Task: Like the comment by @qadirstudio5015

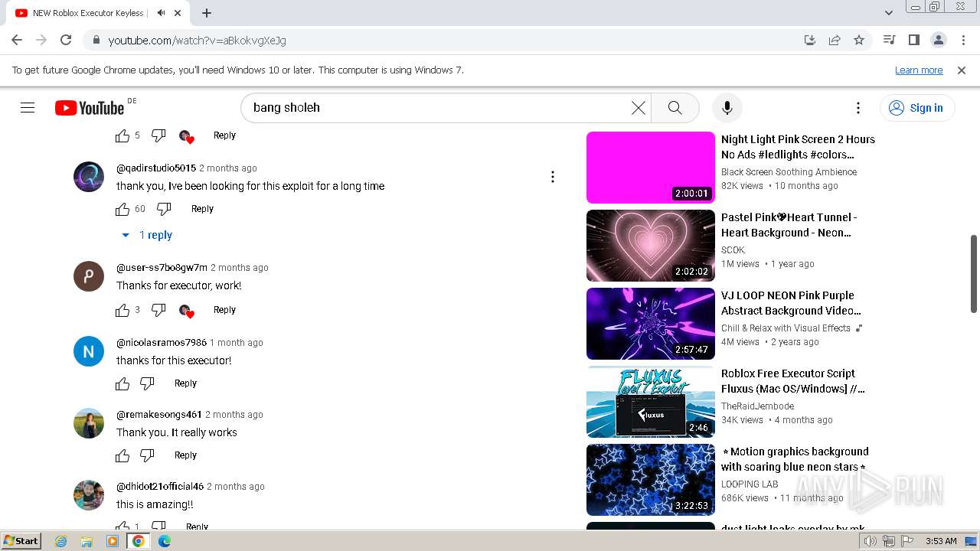Action: [122, 209]
